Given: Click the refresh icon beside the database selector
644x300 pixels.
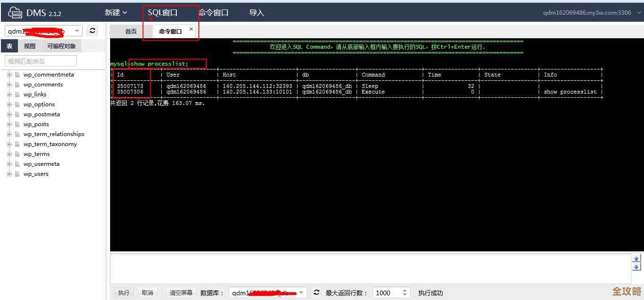Looking at the screenshot, I should pos(92,30).
